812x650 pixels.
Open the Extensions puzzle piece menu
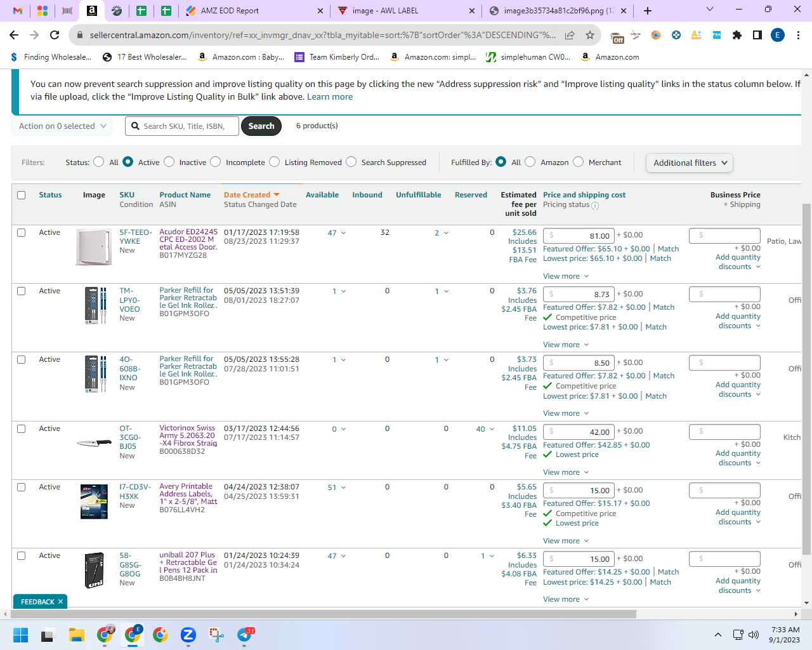click(737, 35)
